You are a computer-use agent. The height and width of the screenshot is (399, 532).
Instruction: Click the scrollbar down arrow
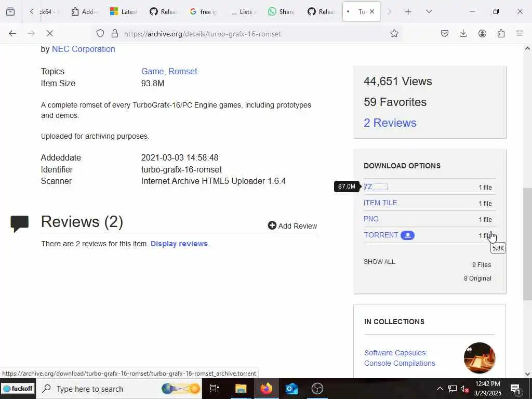[x=527, y=374]
